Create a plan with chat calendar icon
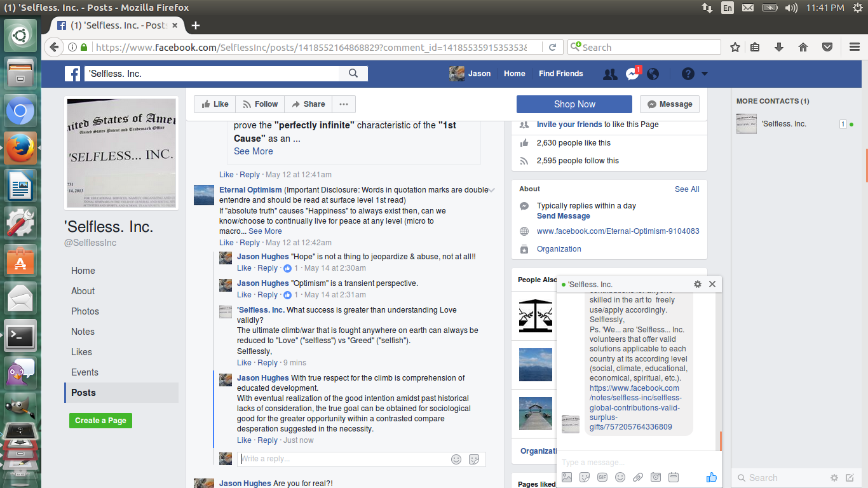The image size is (868, 488). [674, 477]
